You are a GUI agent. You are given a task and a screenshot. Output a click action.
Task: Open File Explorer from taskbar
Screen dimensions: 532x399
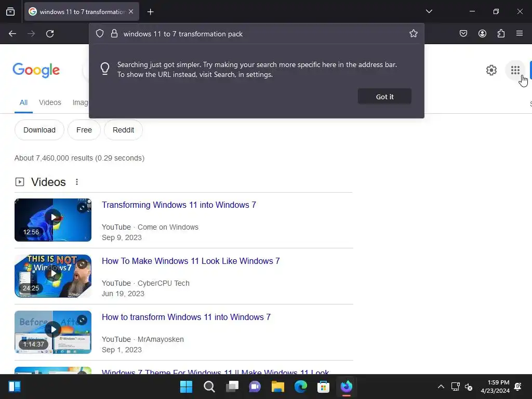click(x=277, y=387)
